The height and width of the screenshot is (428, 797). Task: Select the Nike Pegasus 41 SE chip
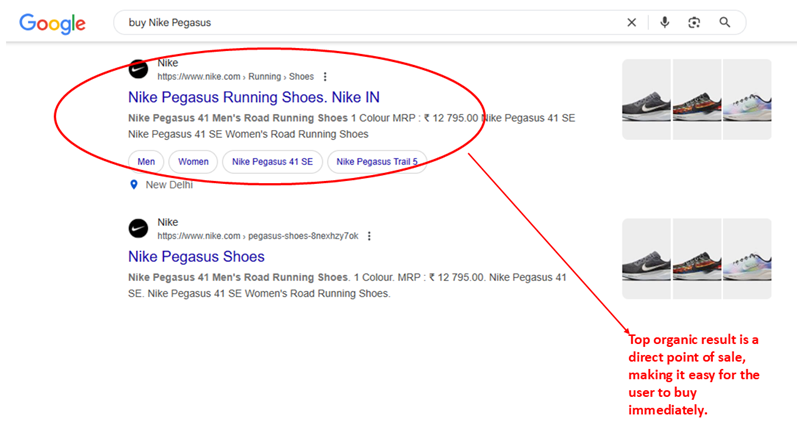tap(272, 162)
